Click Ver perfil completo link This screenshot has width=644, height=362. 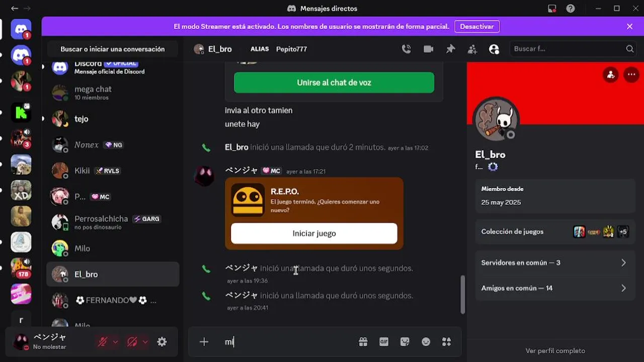coord(555,350)
